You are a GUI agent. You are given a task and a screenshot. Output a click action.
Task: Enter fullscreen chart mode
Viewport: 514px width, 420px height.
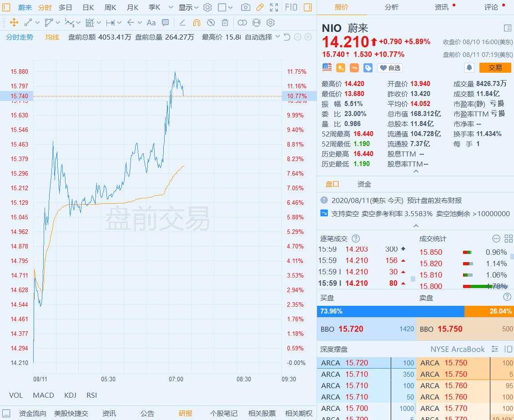pos(274,7)
